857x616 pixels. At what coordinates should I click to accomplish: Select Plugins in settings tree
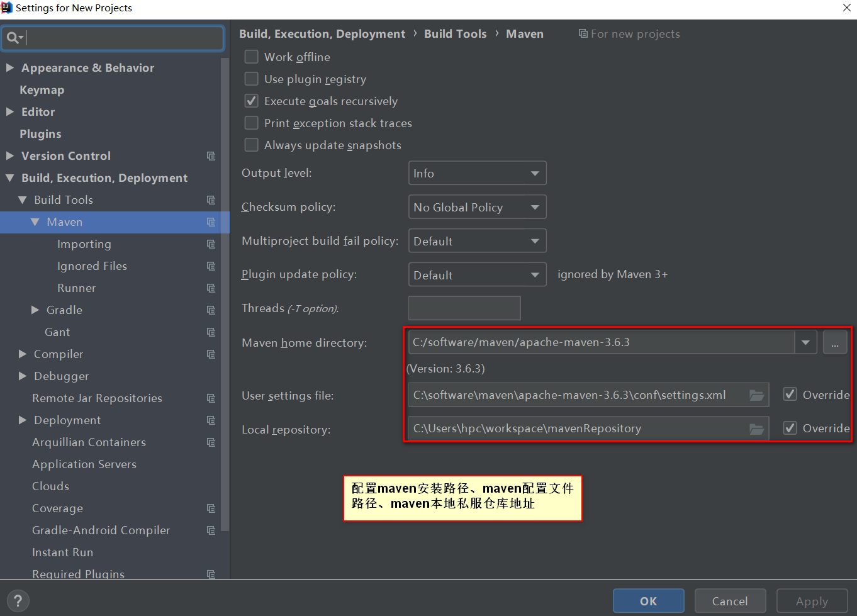tap(40, 134)
